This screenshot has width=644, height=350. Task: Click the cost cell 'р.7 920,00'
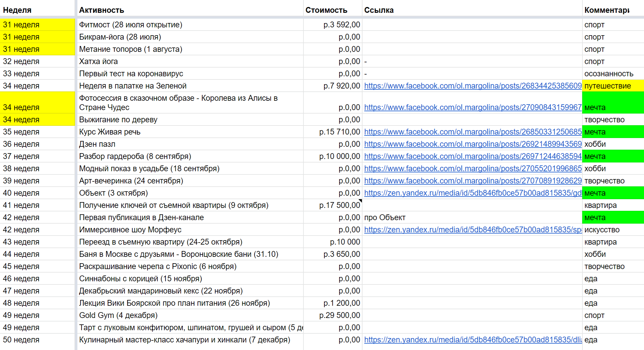333,86
